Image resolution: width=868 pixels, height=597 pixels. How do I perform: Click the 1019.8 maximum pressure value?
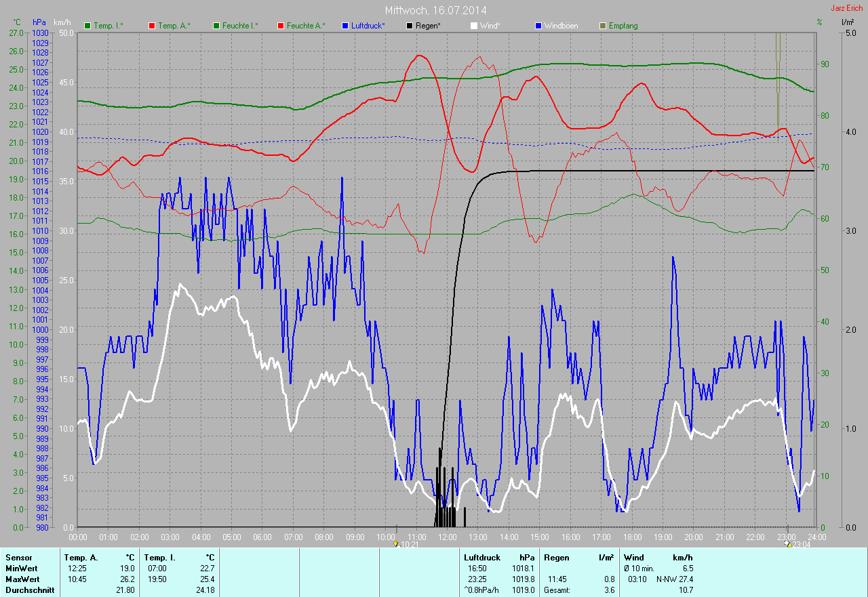point(523,579)
